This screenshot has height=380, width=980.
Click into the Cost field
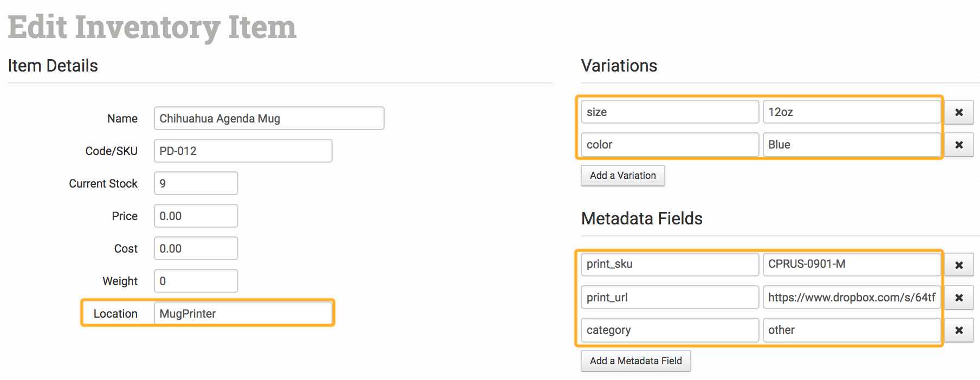(x=196, y=248)
